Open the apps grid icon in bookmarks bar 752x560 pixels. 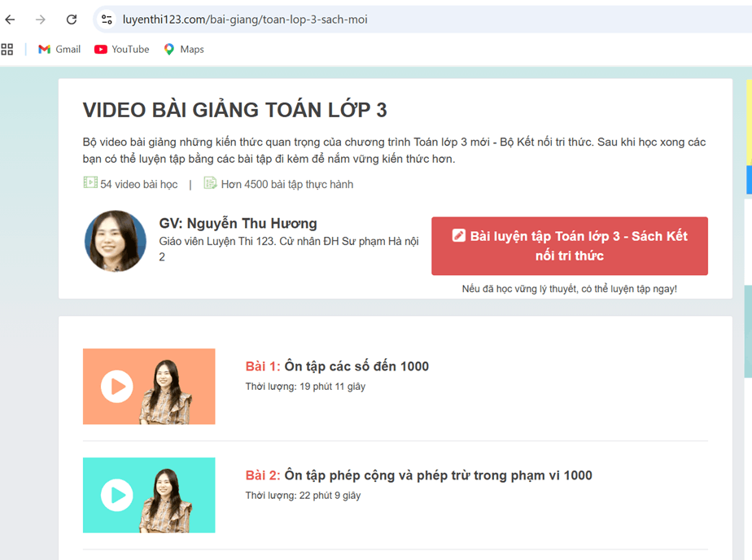7,50
